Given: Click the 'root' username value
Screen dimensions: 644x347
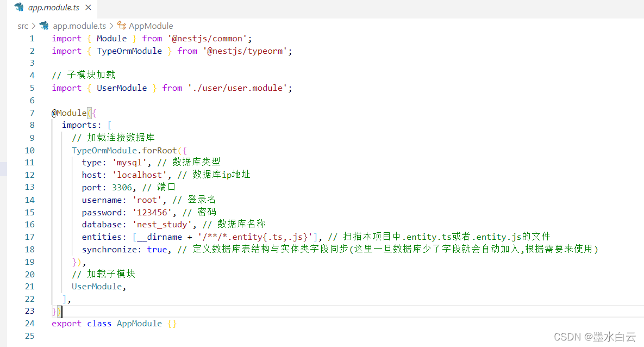Looking at the screenshot, I should point(147,200).
